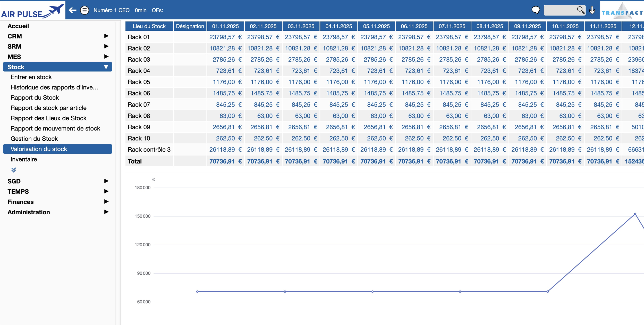Click the search input field

click(560, 10)
